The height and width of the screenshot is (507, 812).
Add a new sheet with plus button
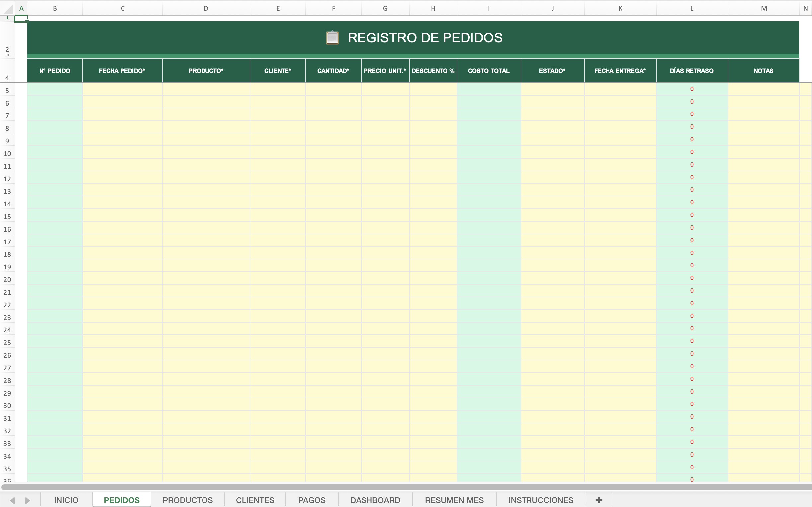click(x=599, y=500)
